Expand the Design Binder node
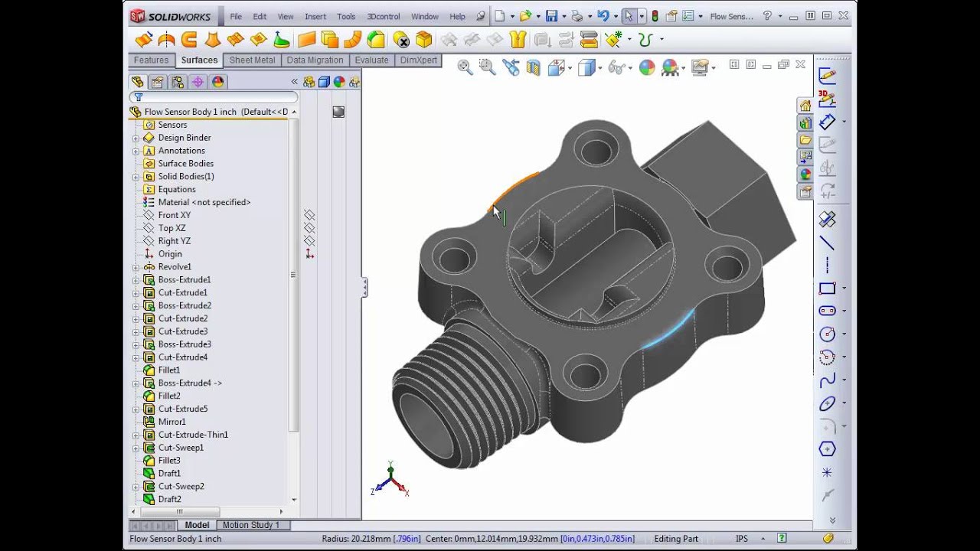The image size is (980, 551). pyautogui.click(x=136, y=138)
